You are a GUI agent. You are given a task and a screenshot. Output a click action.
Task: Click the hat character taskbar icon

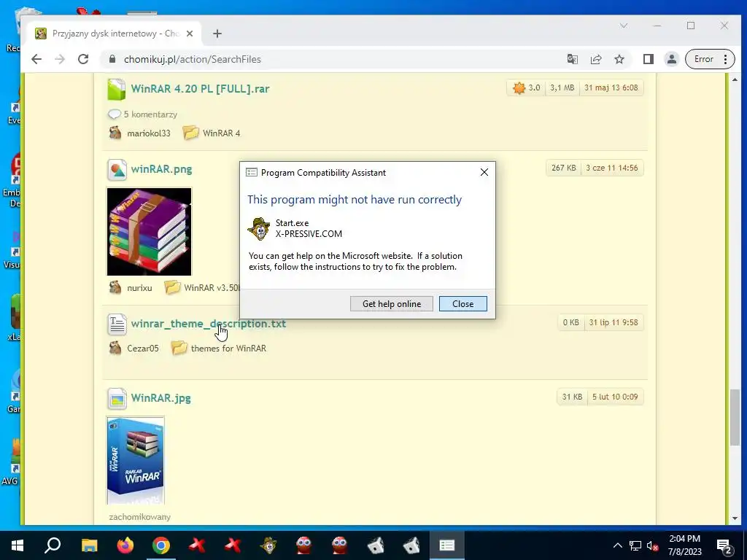click(268, 545)
